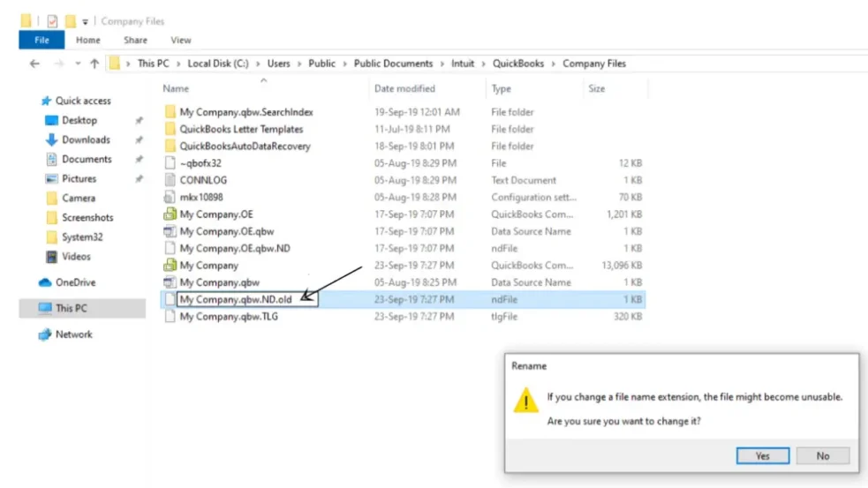Click the Up arrow navigation icon

point(94,64)
